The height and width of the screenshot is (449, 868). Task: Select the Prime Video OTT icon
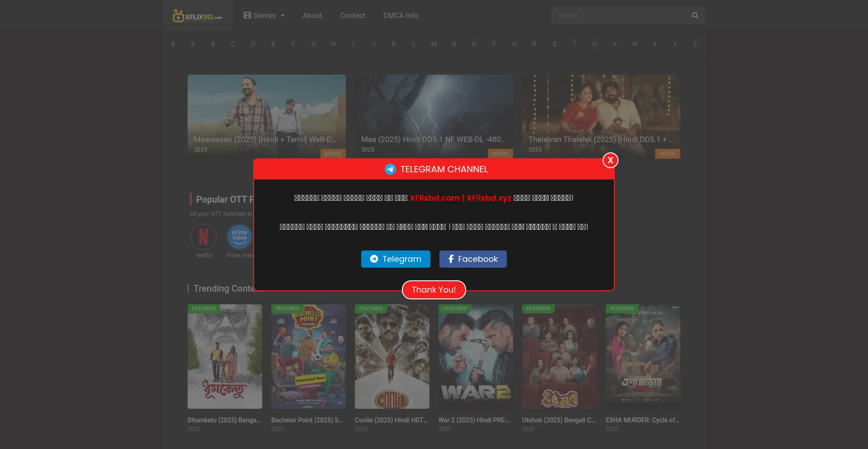(x=240, y=237)
